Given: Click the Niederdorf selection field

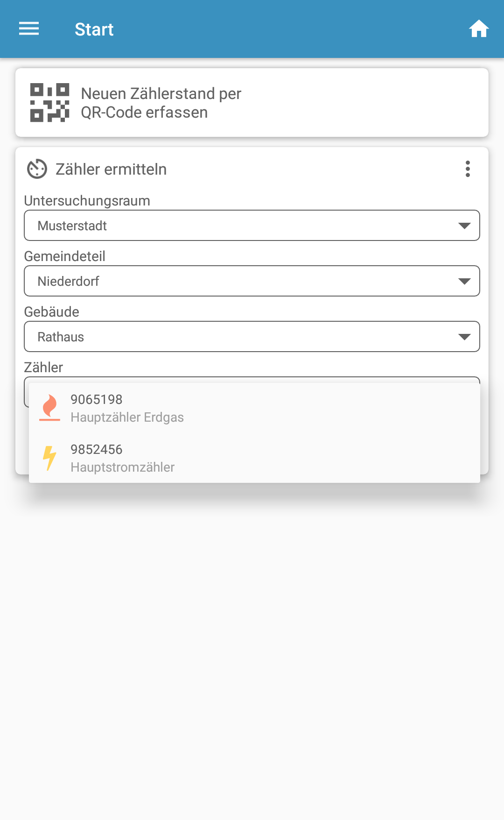Looking at the screenshot, I should (233, 281).
